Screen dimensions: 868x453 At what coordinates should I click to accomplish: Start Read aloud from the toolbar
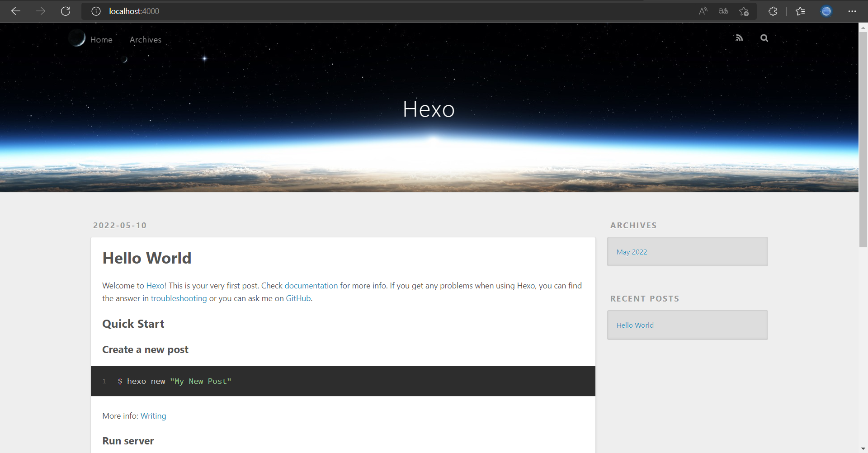703,11
